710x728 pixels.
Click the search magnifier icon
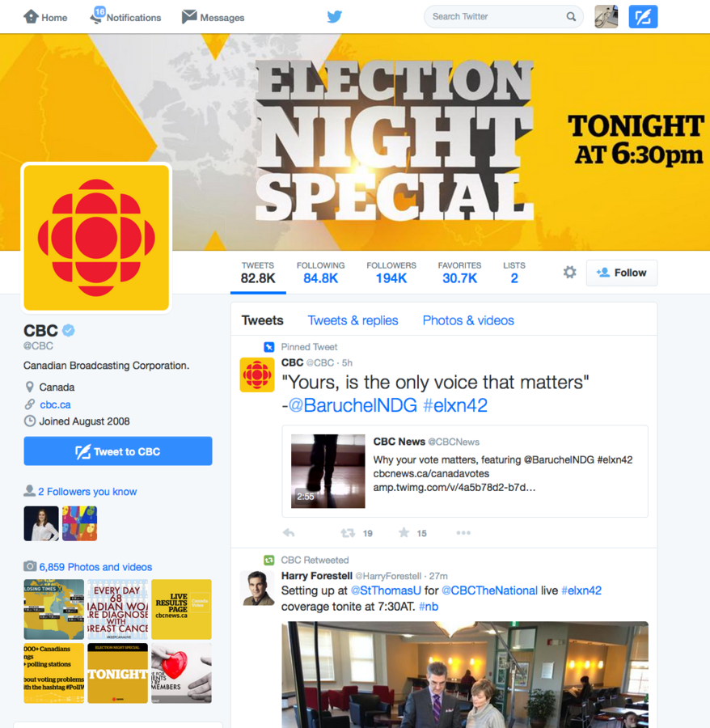pyautogui.click(x=571, y=17)
